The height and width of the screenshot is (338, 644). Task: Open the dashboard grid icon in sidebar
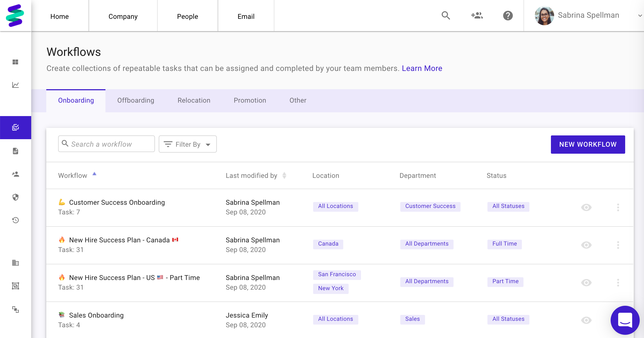pos(16,62)
